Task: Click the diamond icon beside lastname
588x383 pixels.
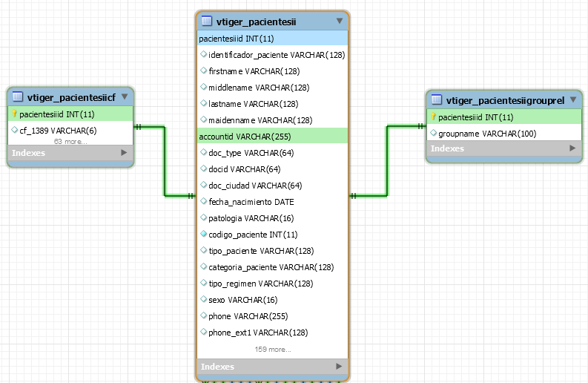Action: [204, 103]
